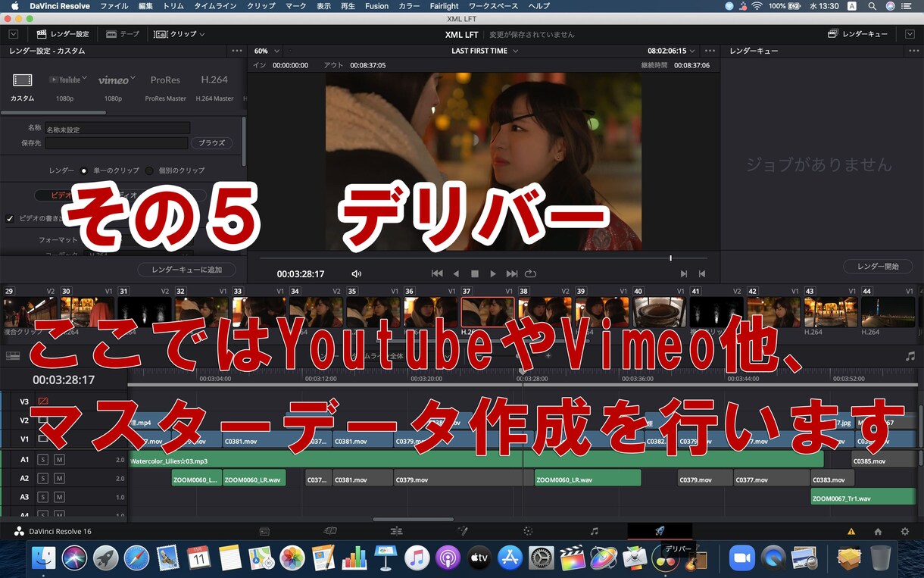Toggle レンダーキュー panel button in toolbar
Screen dimensions: 924x578
coord(858,34)
